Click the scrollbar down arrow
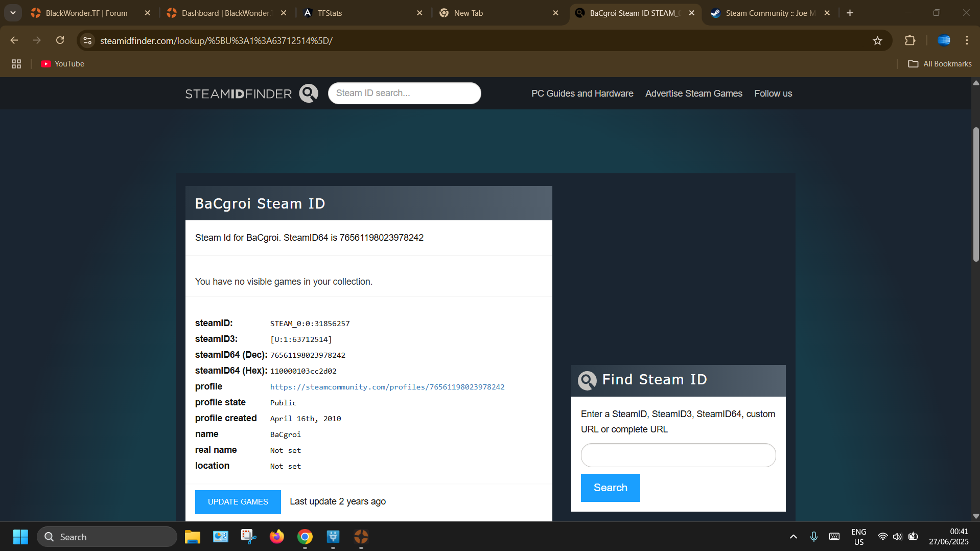980x551 pixels. 975,516
